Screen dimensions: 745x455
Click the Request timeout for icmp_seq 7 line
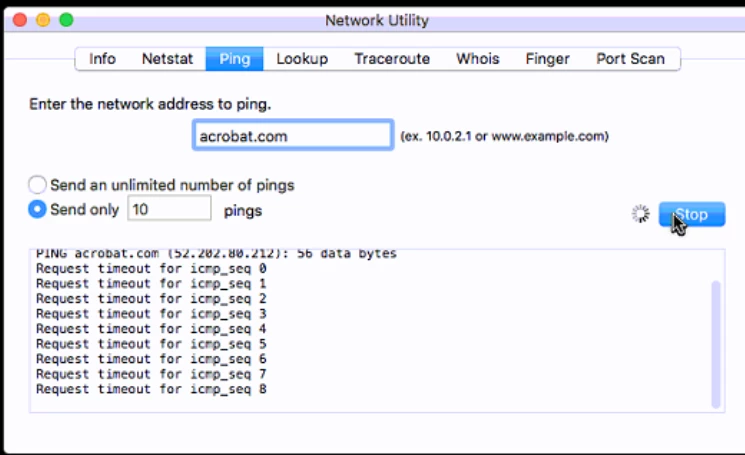151,374
